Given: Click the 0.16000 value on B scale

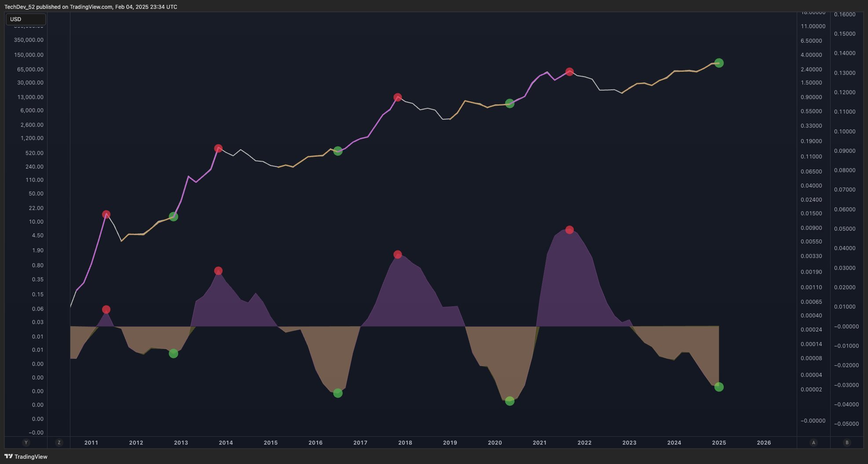Looking at the screenshot, I should [845, 15].
